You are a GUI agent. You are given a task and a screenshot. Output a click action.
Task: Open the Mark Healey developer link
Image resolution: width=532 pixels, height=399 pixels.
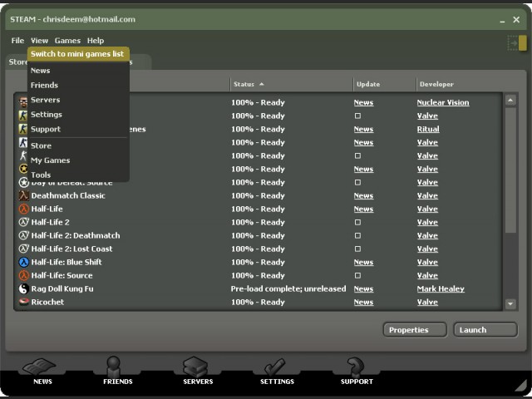441,289
